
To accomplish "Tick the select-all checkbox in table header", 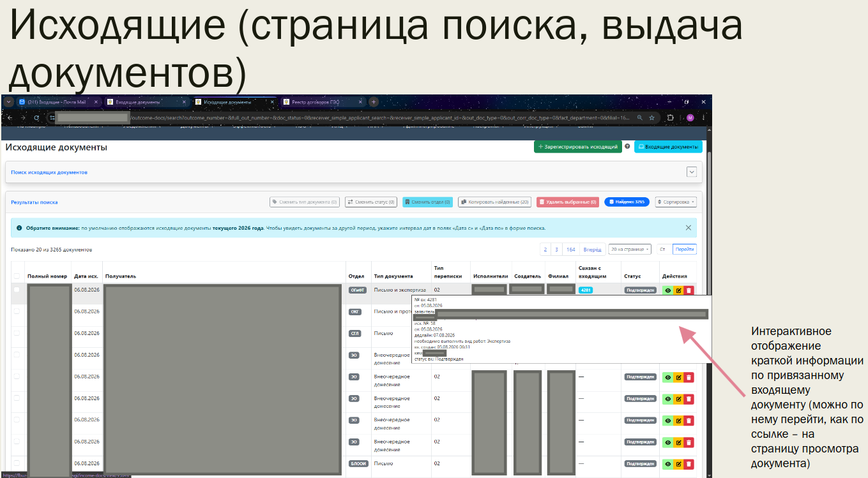I will pos(17,276).
